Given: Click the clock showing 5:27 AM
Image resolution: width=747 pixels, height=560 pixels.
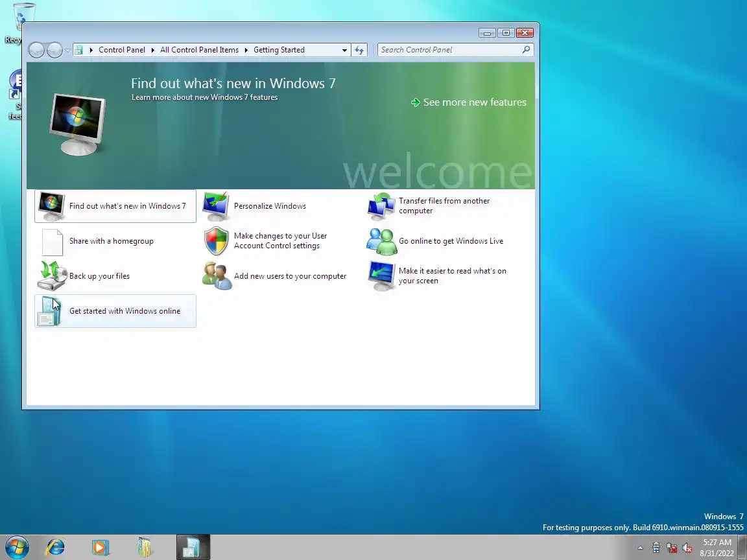Looking at the screenshot, I should [717, 542].
